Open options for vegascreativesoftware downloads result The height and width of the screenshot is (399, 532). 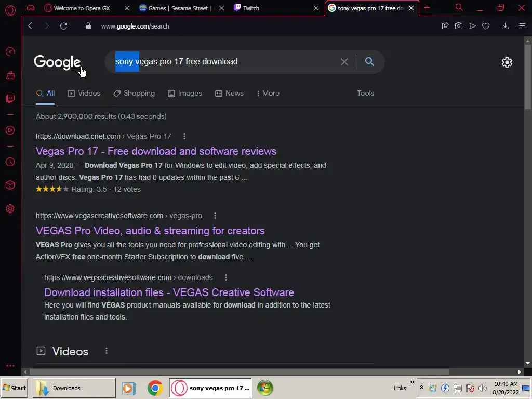click(225, 277)
